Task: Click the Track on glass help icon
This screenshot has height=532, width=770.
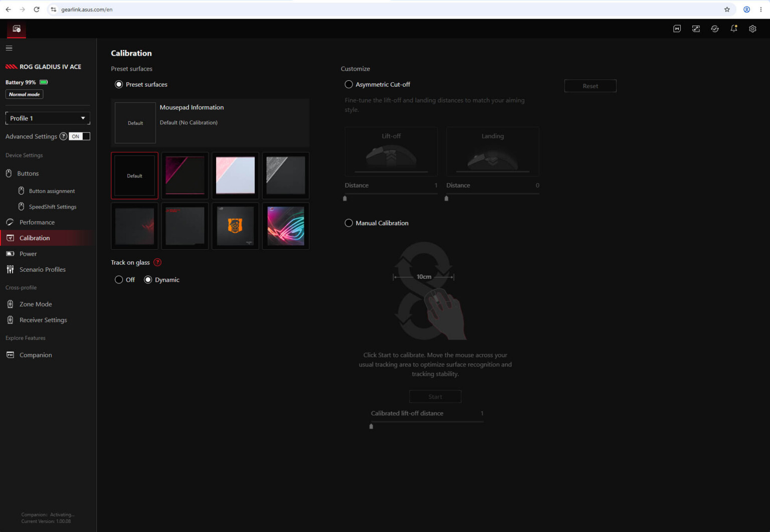Action: (x=157, y=262)
